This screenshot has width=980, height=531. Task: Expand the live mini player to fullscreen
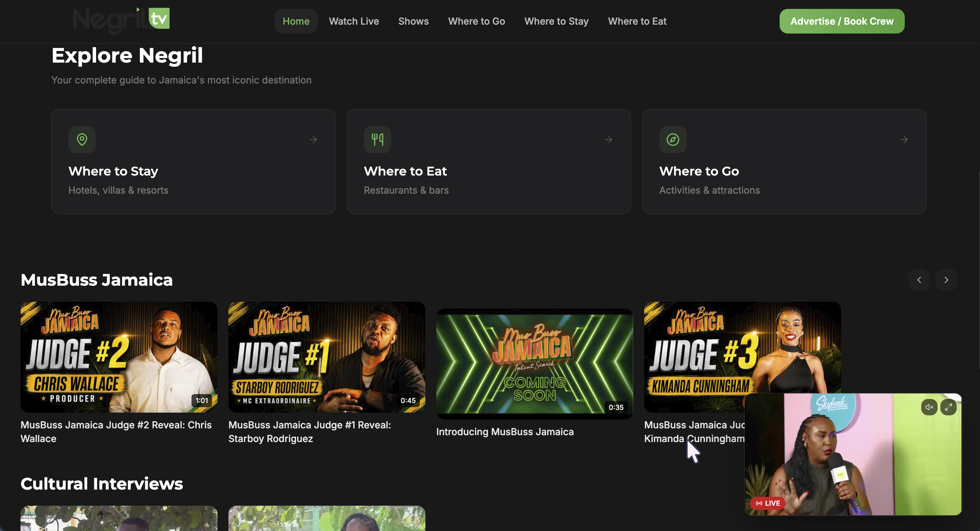pyautogui.click(x=949, y=407)
